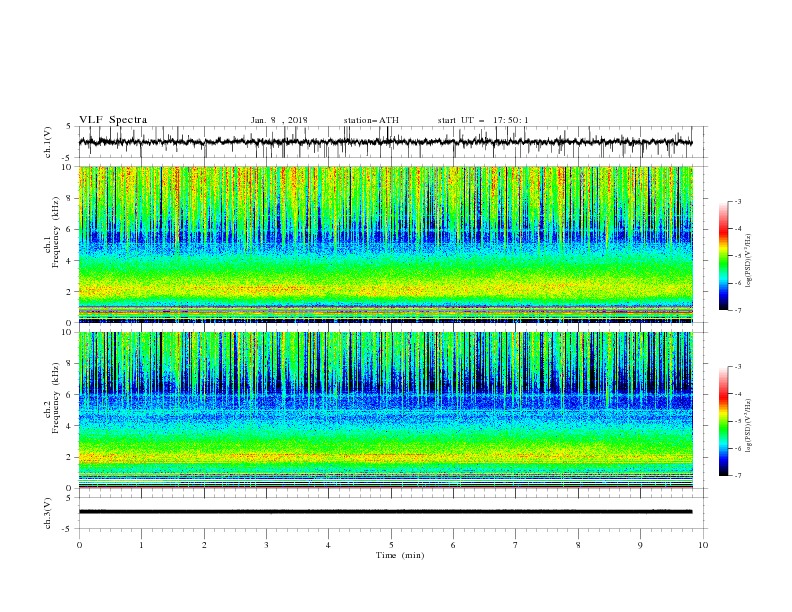
Task: Click the "0" tick on the time axis
Action: tap(79, 545)
